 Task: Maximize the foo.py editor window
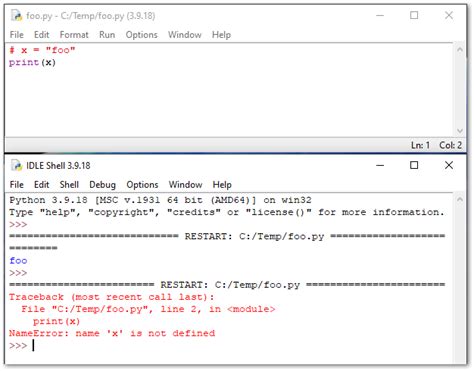click(414, 15)
